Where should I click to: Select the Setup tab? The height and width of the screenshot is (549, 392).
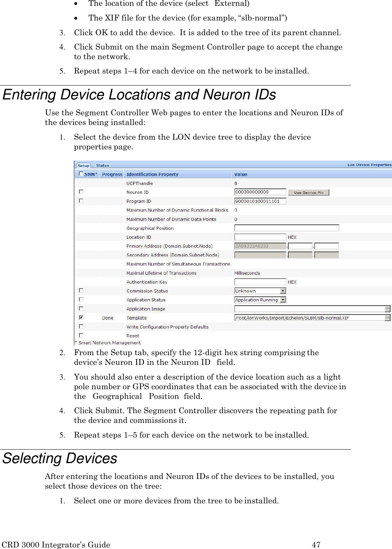[83, 165]
